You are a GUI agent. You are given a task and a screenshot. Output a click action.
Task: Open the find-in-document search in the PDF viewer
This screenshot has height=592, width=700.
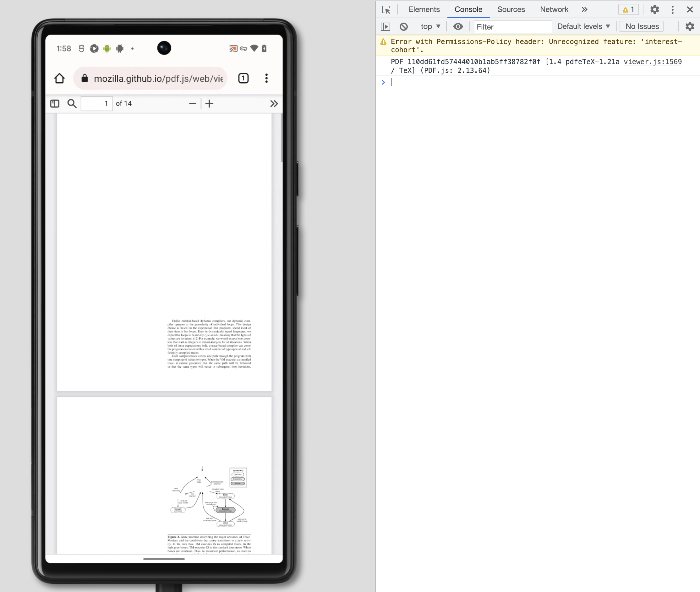(72, 103)
